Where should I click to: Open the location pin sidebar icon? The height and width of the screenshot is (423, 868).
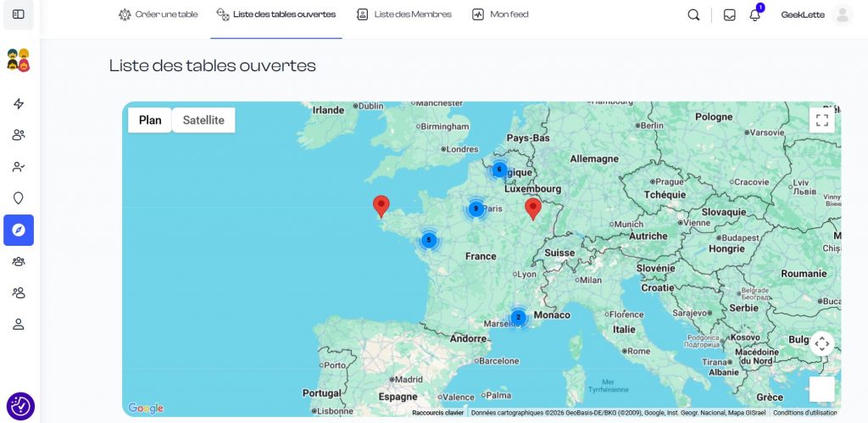[19, 198]
